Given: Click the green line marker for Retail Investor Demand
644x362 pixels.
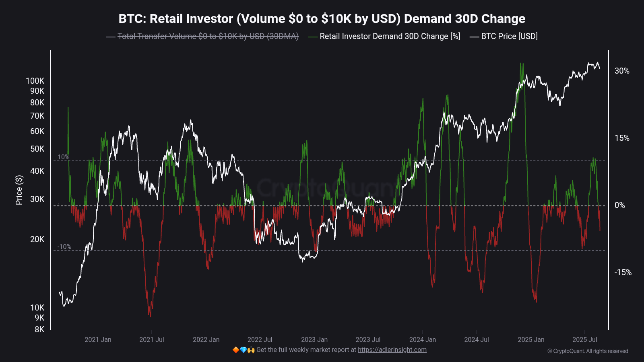Looking at the screenshot, I should click(x=312, y=36).
